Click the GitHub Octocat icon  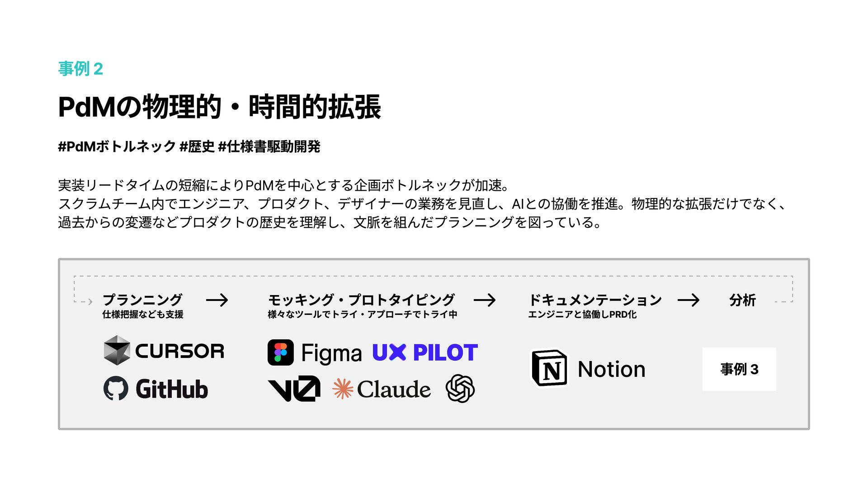pyautogui.click(x=116, y=388)
